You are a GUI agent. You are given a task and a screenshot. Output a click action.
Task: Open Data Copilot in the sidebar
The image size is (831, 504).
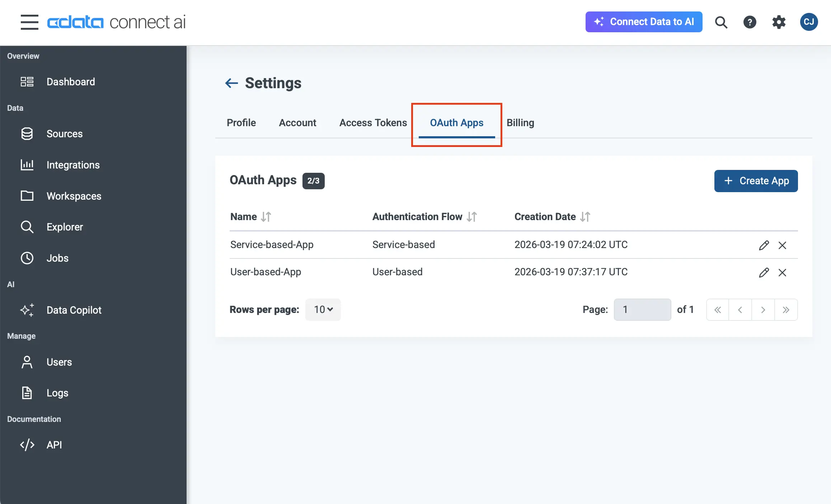click(x=74, y=310)
